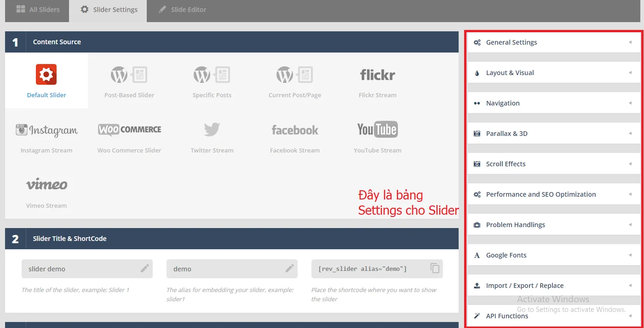Click the Scroll Effects camera icon
This screenshot has width=644, height=328.
tap(477, 164)
